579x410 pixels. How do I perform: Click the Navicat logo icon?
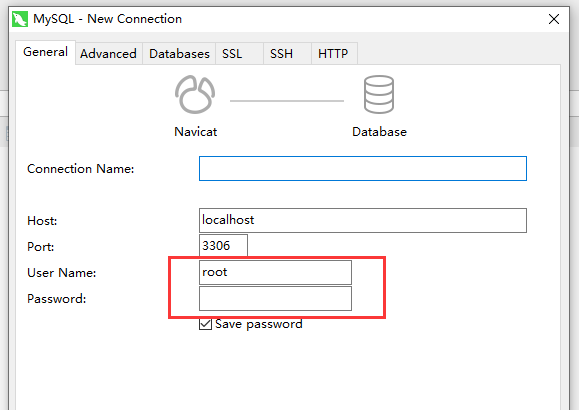195,95
